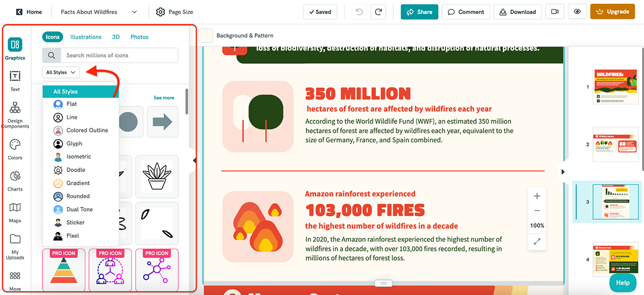Open the Charts sidebar panel
This screenshot has width=644, height=295.
click(x=15, y=181)
